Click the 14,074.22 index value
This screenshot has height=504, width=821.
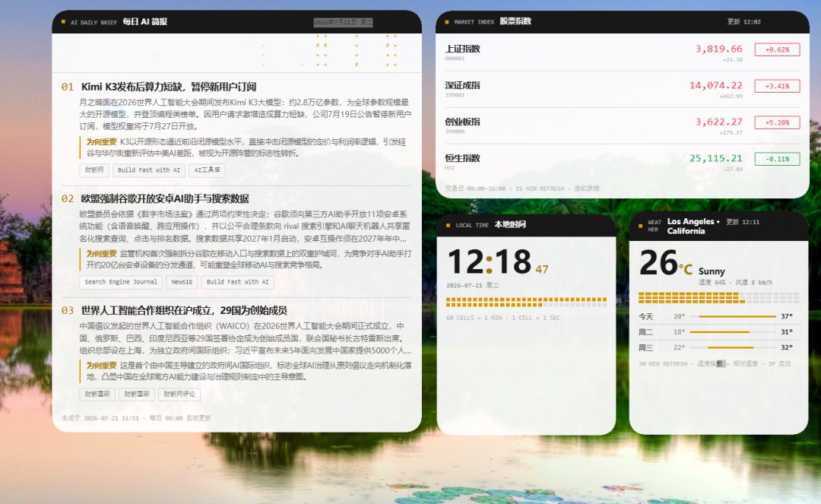coord(716,85)
